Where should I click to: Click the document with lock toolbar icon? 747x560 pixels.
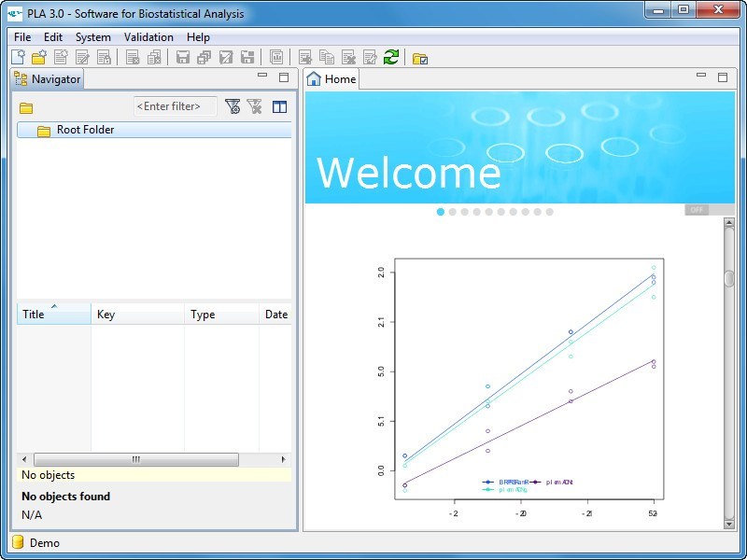104,57
